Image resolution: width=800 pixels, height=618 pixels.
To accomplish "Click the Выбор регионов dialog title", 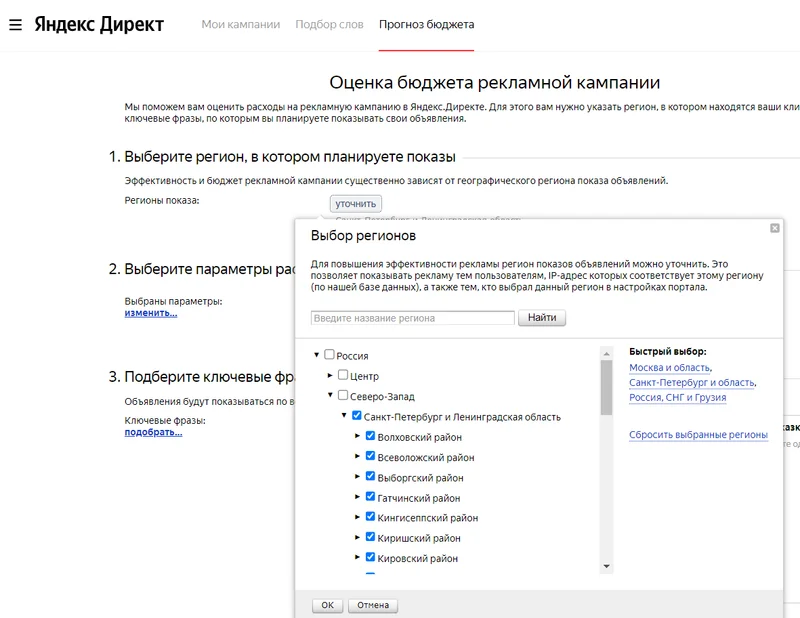I will click(x=363, y=235).
